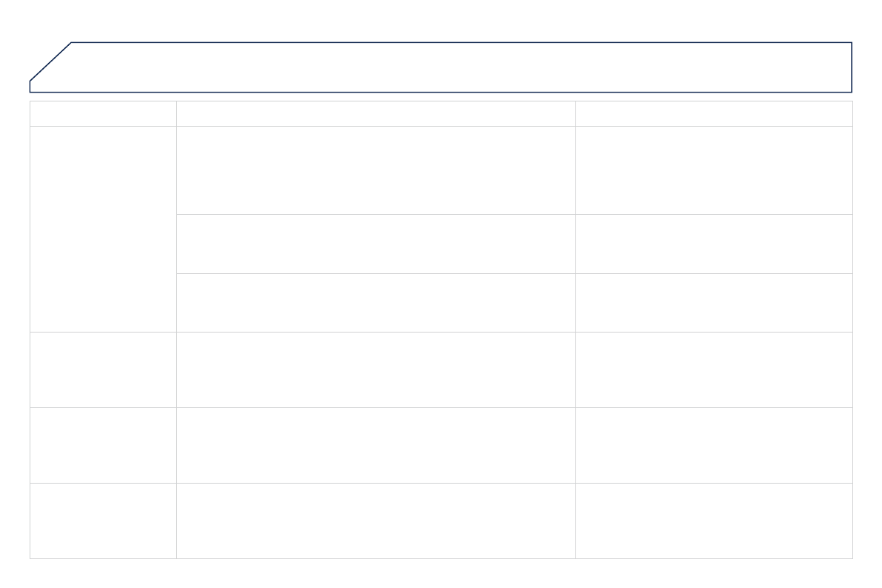Select middle column cell in second body row
This screenshot has height=588, width=882.
point(375,244)
